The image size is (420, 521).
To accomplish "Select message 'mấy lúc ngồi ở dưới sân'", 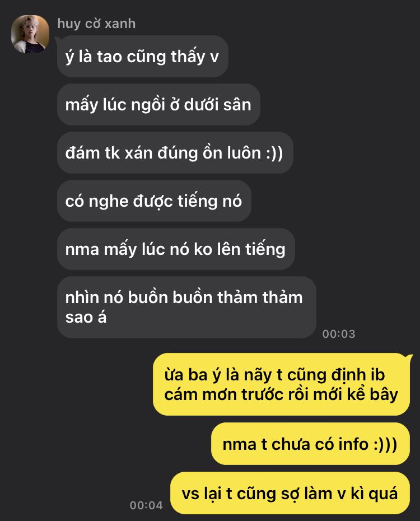I will tap(158, 105).
